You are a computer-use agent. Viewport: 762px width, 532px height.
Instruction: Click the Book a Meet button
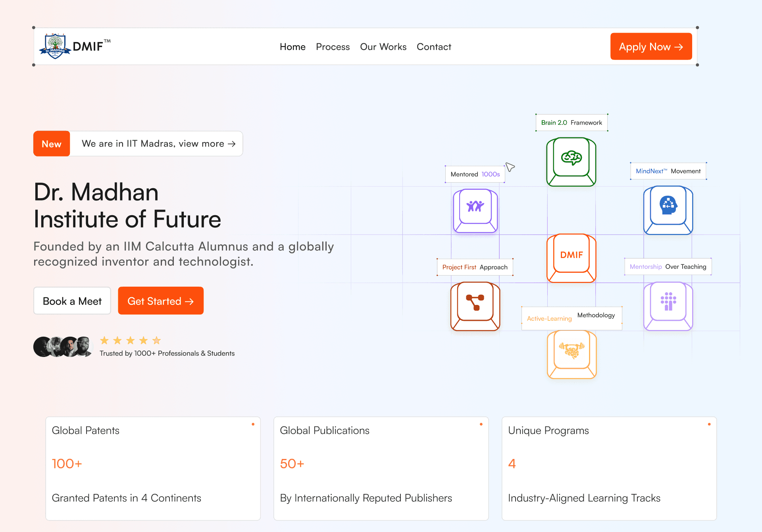[x=72, y=301]
